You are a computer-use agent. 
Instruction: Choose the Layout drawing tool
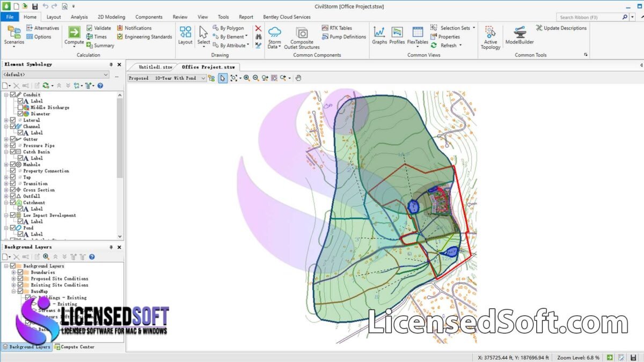185,35
